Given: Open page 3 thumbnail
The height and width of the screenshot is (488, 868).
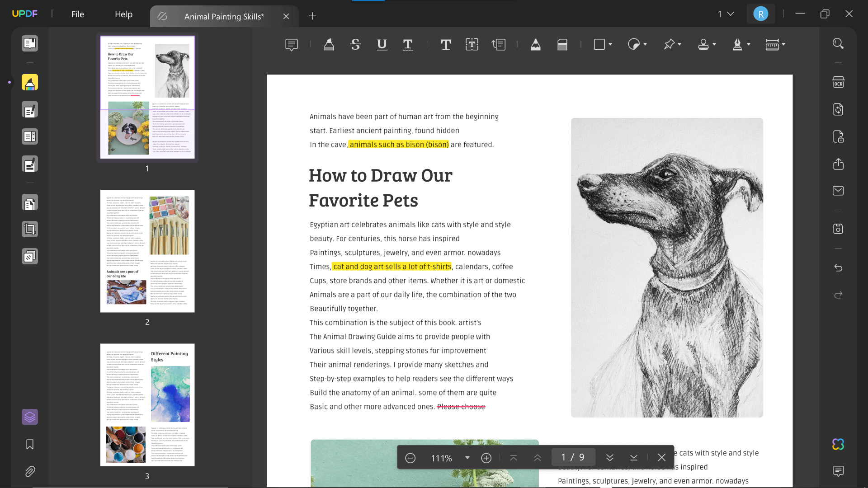Looking at the screenshot, I should coord(147,404).
